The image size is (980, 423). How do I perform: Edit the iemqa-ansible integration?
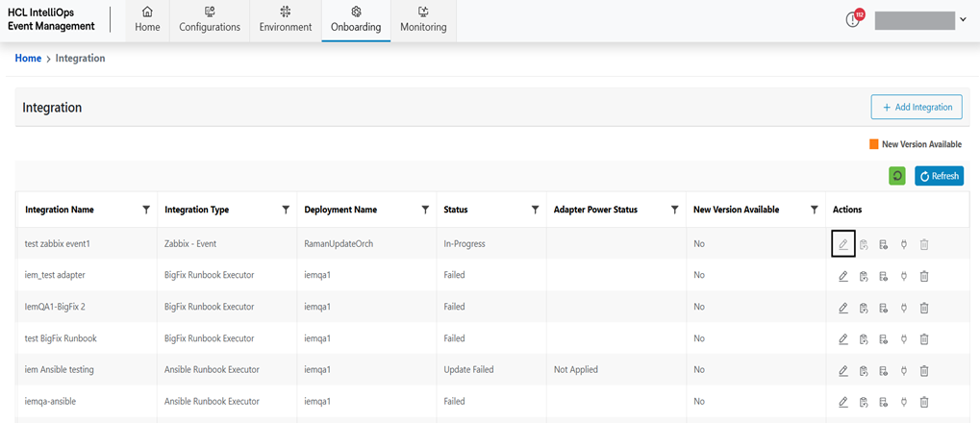pyautogui.click(x=843, y=401)
